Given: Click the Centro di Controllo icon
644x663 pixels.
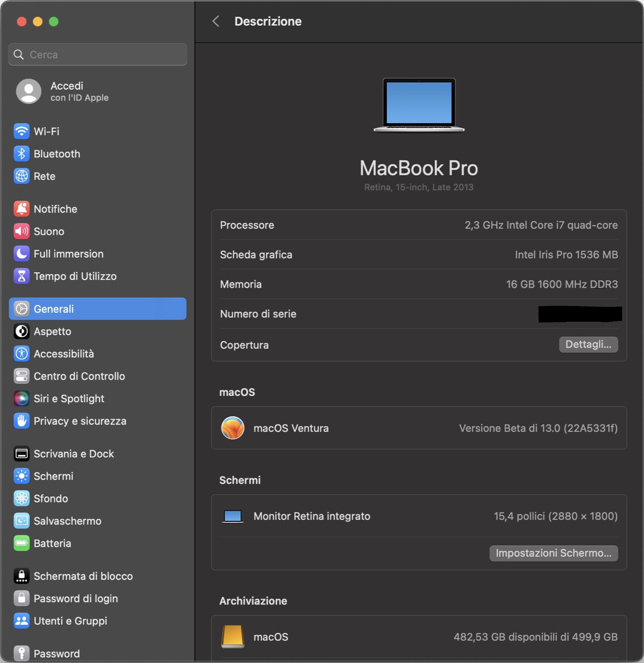Looking at the screenshot, I should [22, 376].
